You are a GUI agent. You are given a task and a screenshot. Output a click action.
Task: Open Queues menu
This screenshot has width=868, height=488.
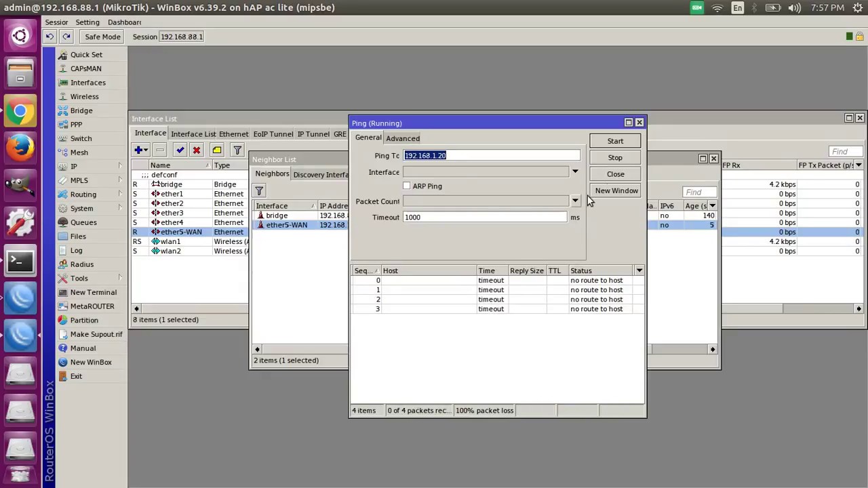click(x=83, y=222)
